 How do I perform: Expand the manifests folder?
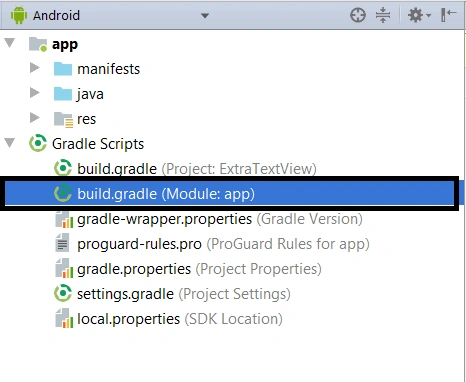34,68
